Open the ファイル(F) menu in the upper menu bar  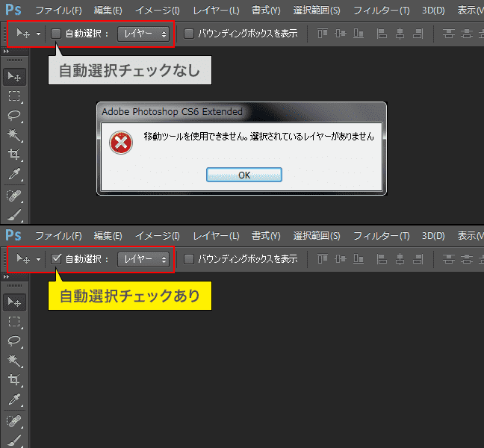(x=58, y=10)
